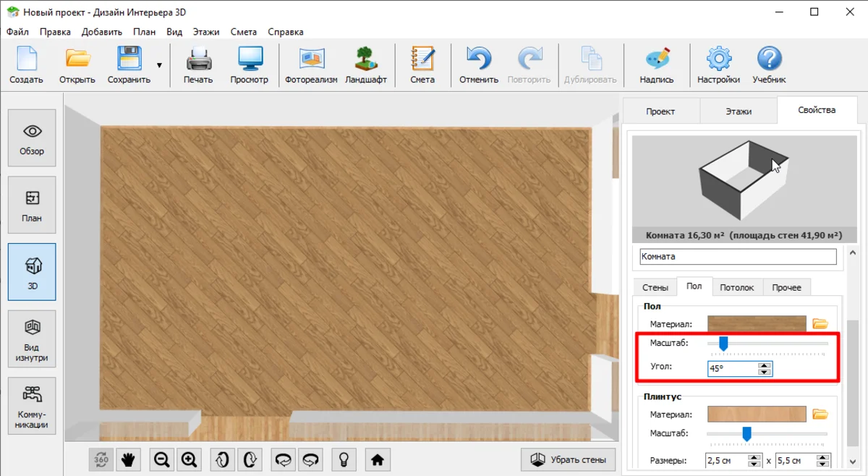Click the zoom in magnifier
This screenshot has height=476, width=868.
tap(190, 459)
